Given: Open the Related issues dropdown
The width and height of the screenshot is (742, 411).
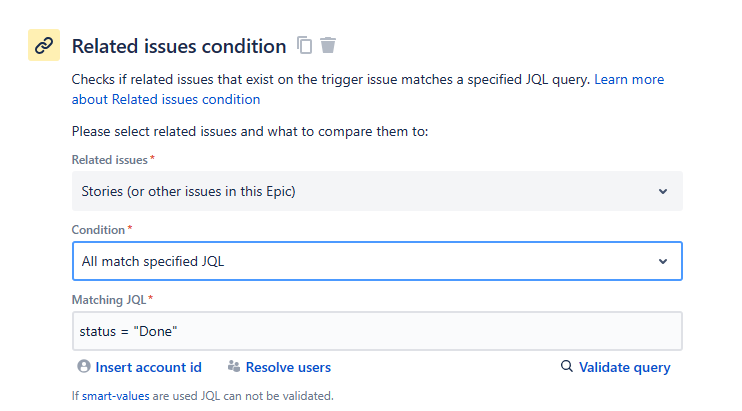Looking at the screenshot, I should (376, 191).
